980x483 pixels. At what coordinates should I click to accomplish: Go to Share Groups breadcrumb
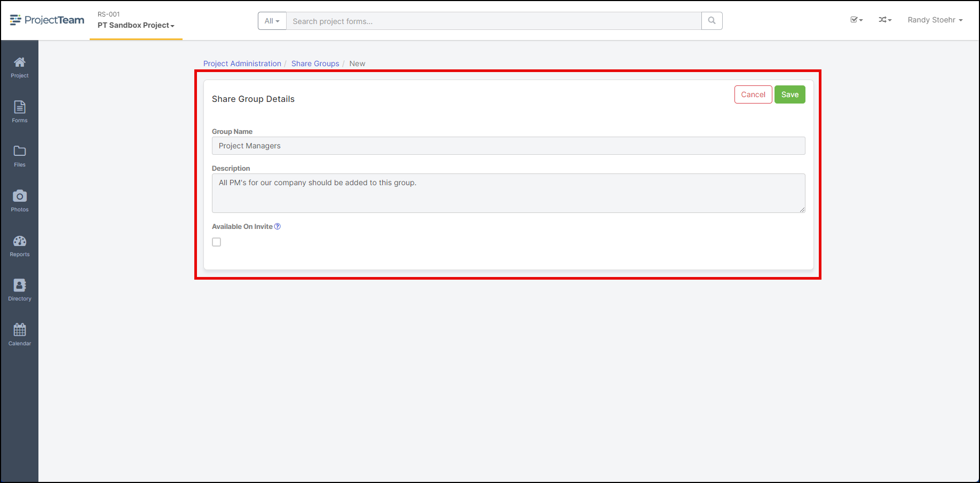[315, 64]
